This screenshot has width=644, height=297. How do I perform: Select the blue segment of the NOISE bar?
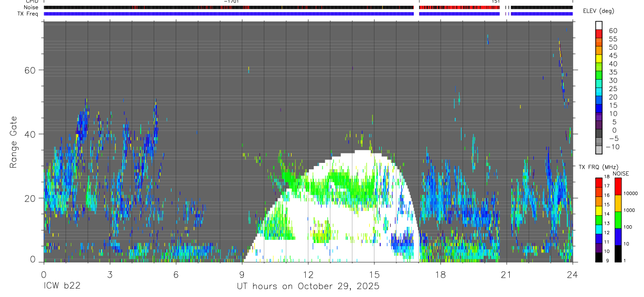pos(618,236)
